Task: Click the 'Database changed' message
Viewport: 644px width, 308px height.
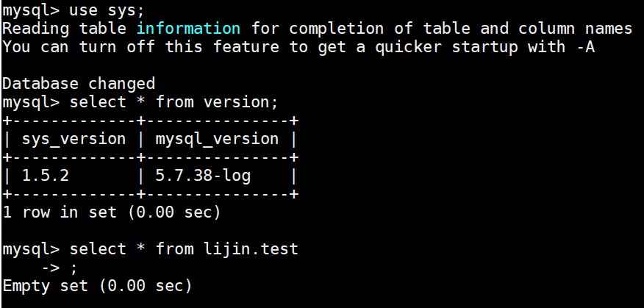Action: click(79, 84)
